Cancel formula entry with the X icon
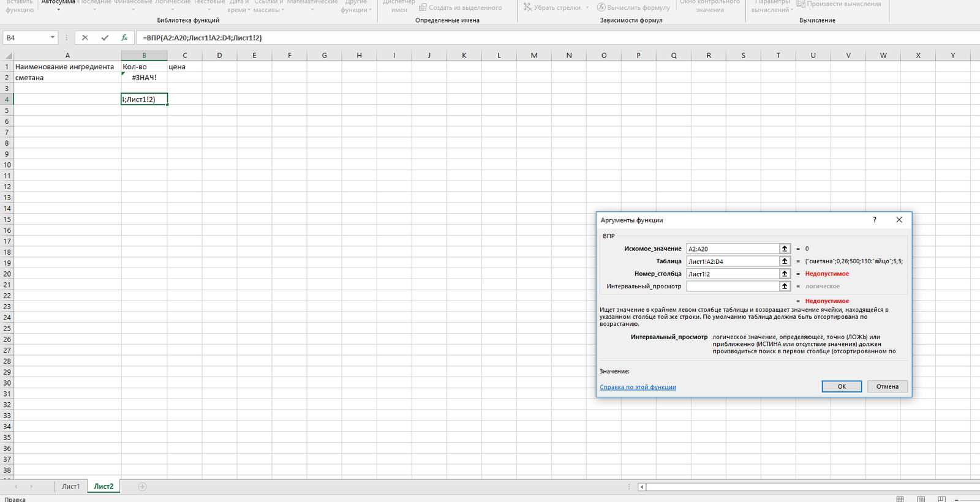This screenshot has height=502, width=980. point(85,38)
